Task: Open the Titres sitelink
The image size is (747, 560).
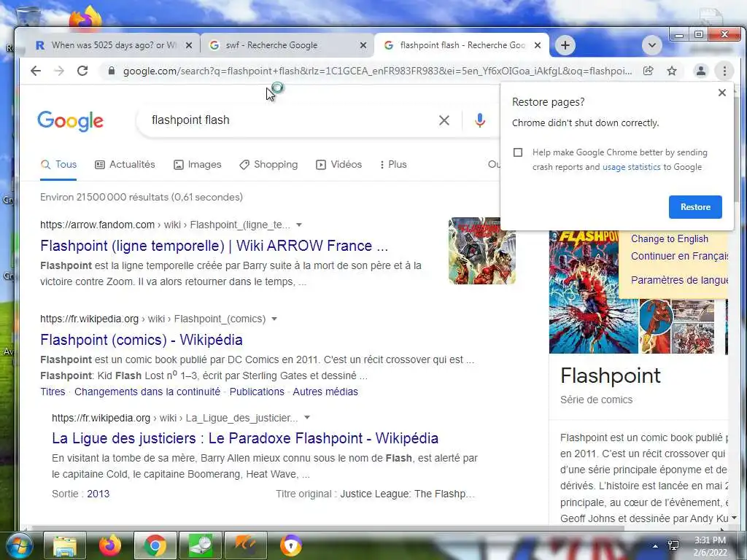Action: tap(53, 392)
